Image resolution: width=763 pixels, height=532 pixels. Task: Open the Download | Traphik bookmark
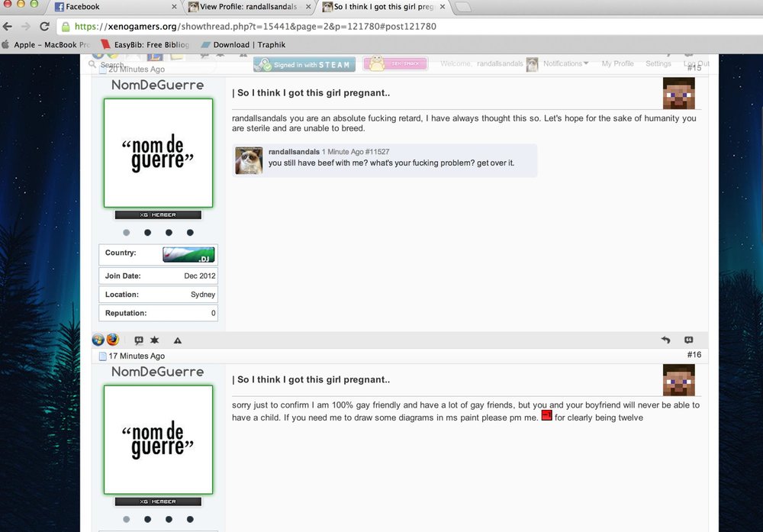point(243,45)
